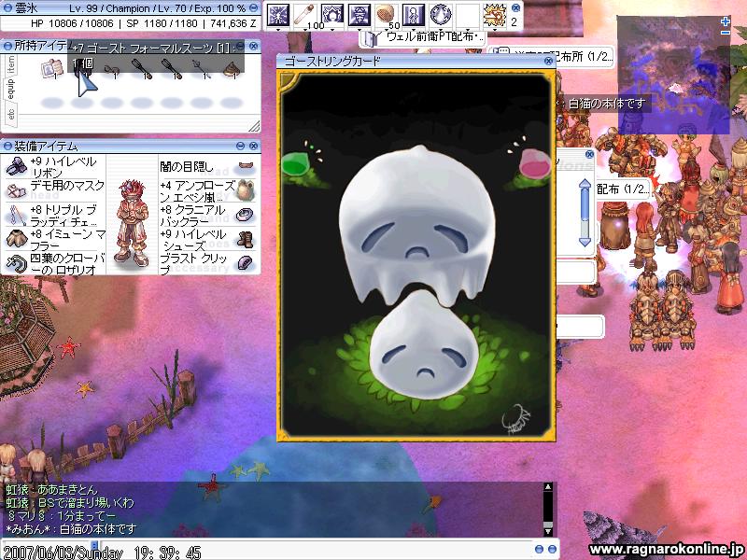Click the +4 アンフローズン armor icon
This screenshot has width=747, height=560.
pos(246,190)
